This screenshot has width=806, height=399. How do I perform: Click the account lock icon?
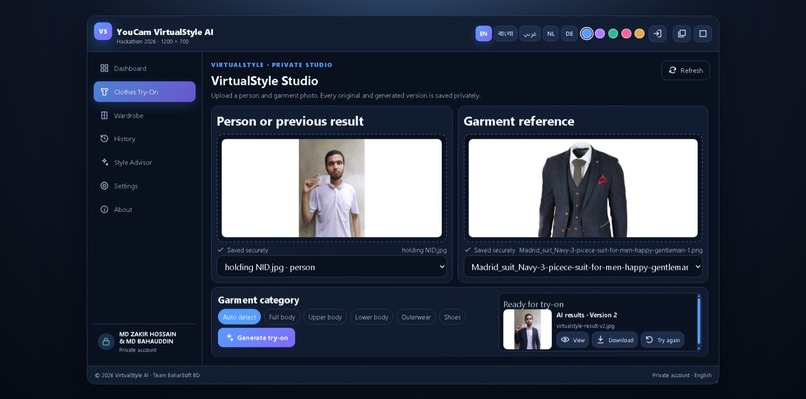tap(106, 342)
